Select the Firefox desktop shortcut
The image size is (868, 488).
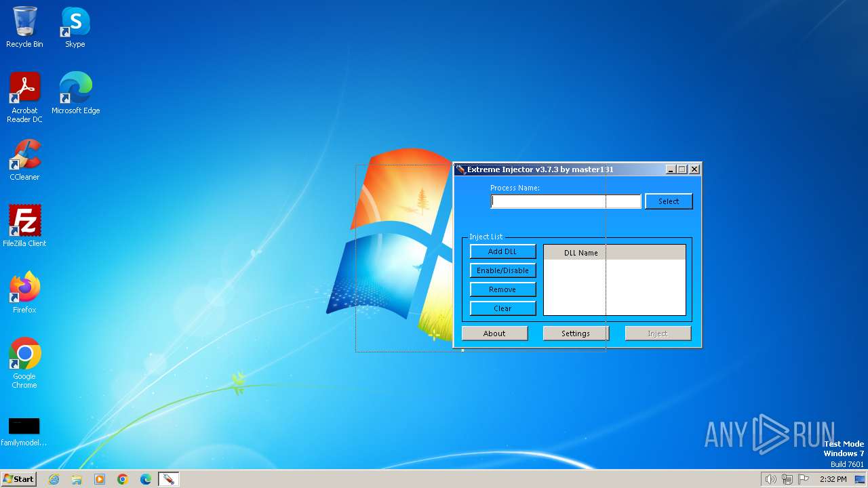click(24, 292)
